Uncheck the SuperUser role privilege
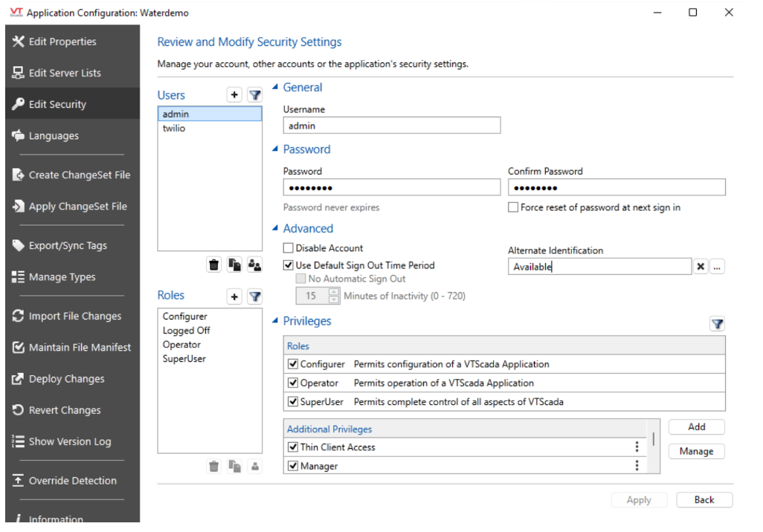This screenshot has width=763, height=532. (x=292, y=402)
